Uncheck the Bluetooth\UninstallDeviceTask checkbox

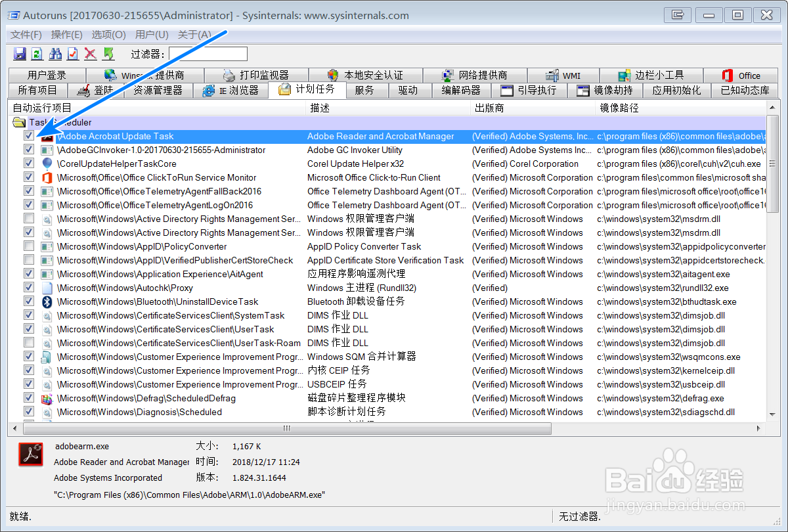coord(29,301)
